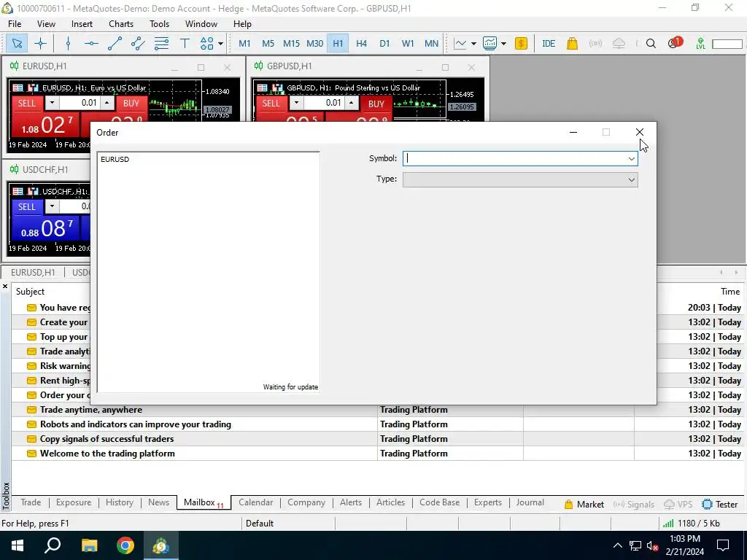
Task: Open the VPS cloud icon in toolbar
Action: pos(619,43)
